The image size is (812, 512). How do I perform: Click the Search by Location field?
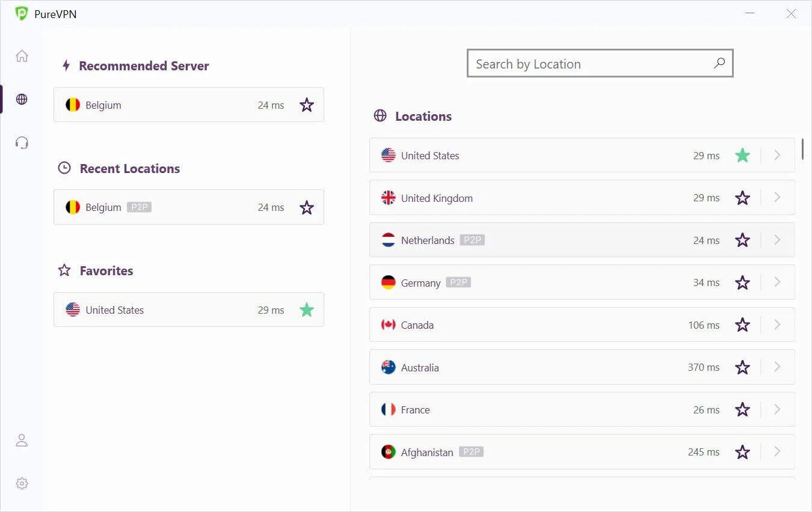click(x=600, y=63)
